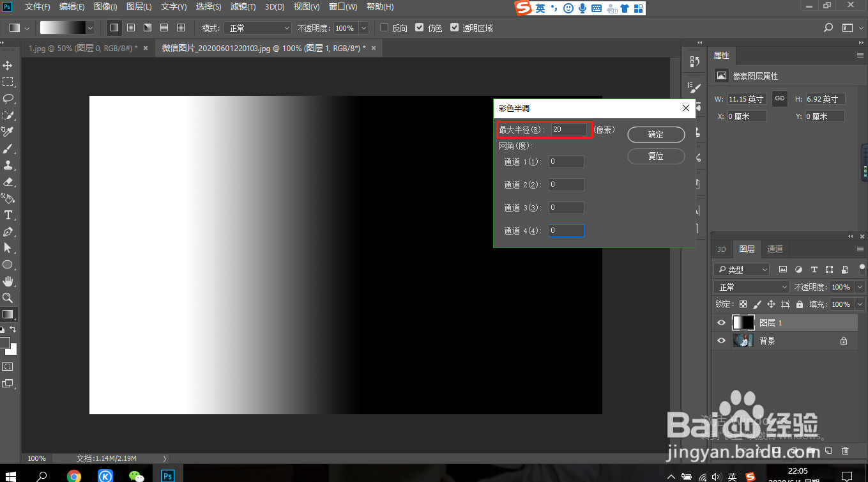Image resolution: width=868 pixels, height=482 pixels.
Task: Change the screen mode
Action: 8,384
